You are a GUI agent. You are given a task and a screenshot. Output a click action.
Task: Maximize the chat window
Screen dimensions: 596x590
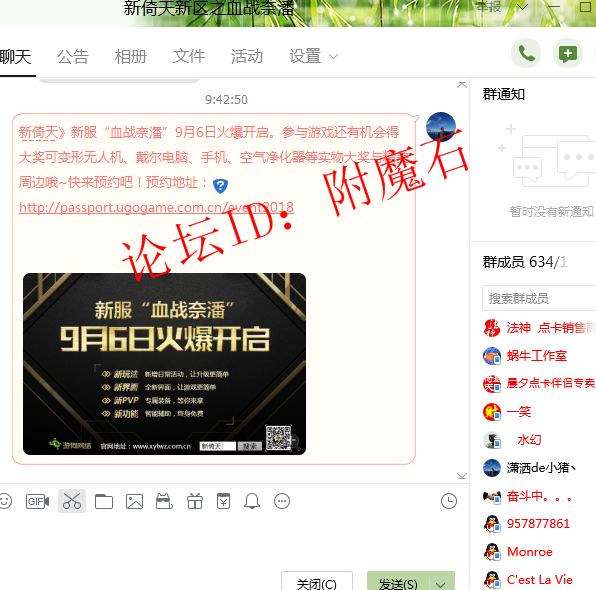click(585, 6)
